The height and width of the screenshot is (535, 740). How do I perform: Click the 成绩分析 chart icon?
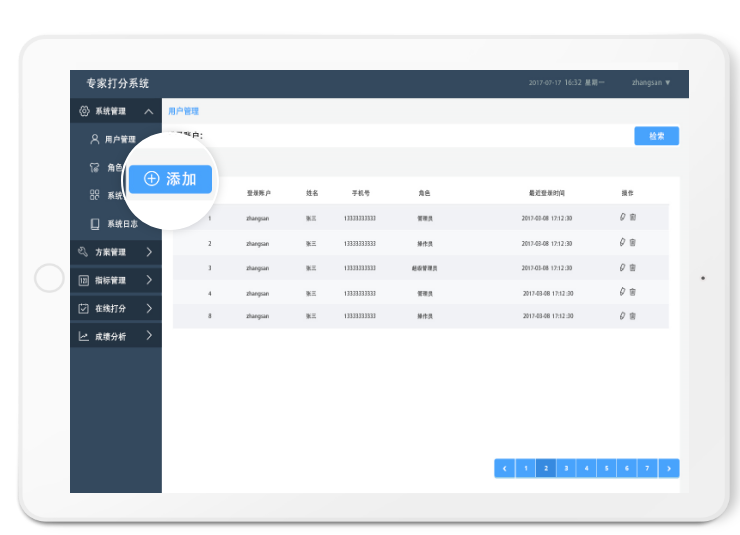tap(84, 337)
